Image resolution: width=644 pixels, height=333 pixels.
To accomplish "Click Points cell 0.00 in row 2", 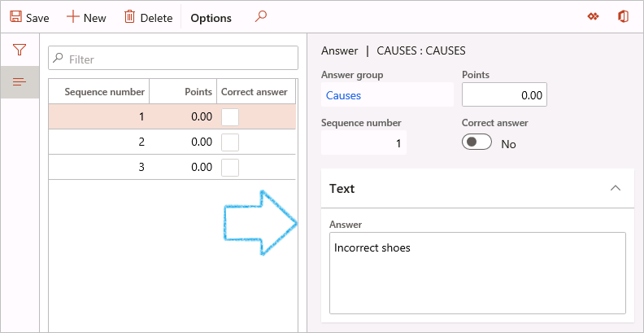I will (x=183, y=142).
